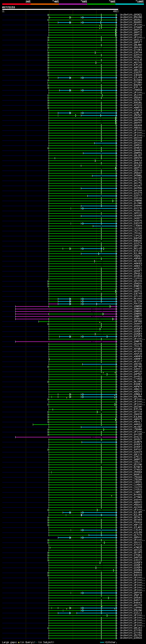Select the AV772153 query label
The image size is (146, 644).
[x=8, y=7]
